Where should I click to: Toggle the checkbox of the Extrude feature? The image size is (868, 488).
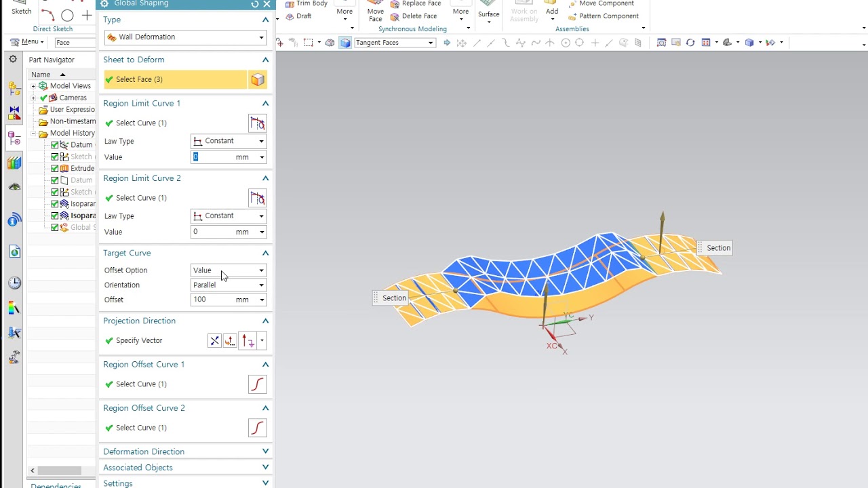(56, 169)
